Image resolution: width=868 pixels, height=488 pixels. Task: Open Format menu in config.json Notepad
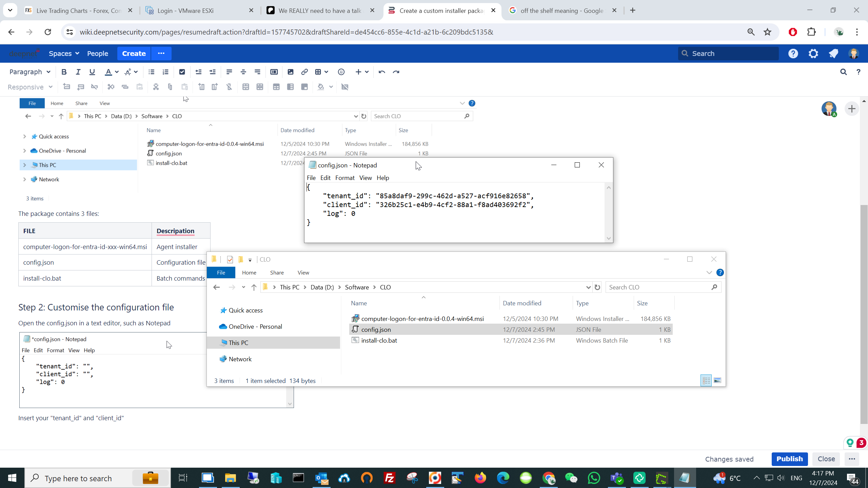tap(344, 178)
